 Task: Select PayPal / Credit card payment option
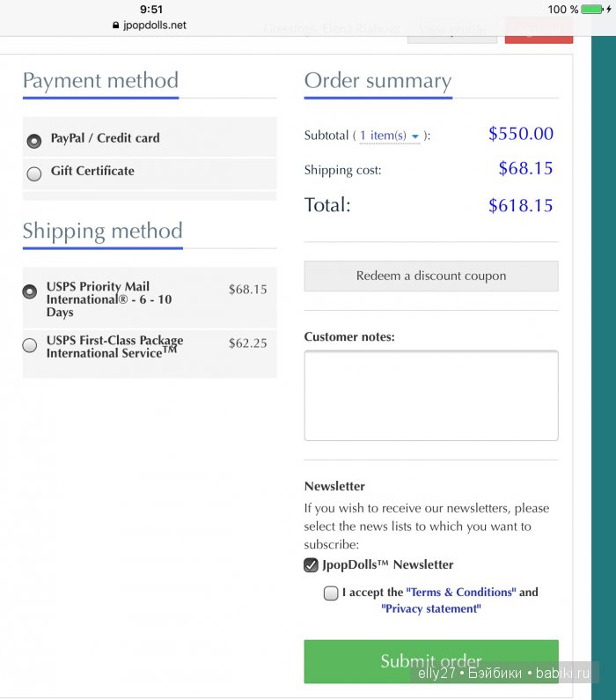(x=34, y=140)
